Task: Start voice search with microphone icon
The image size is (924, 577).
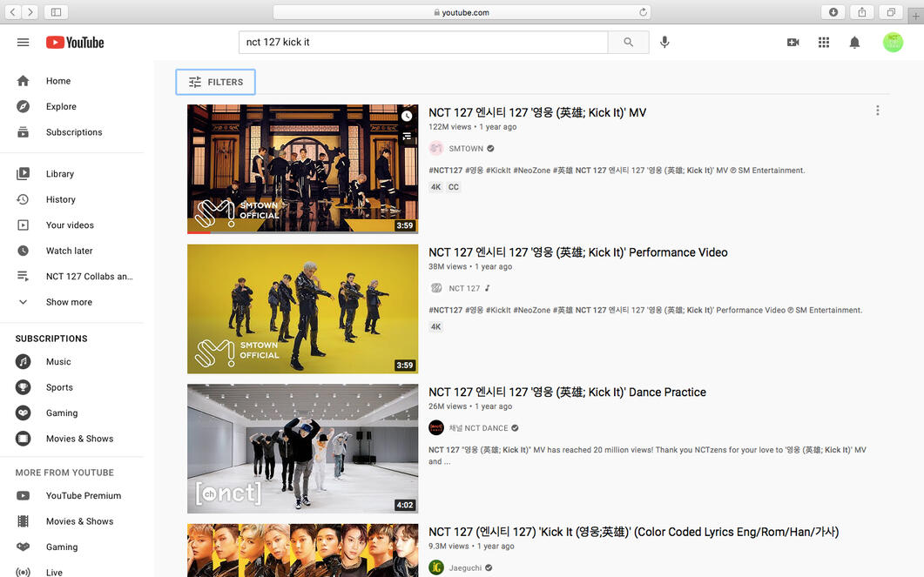Action: pyautogui.click(x=664, y=43)
